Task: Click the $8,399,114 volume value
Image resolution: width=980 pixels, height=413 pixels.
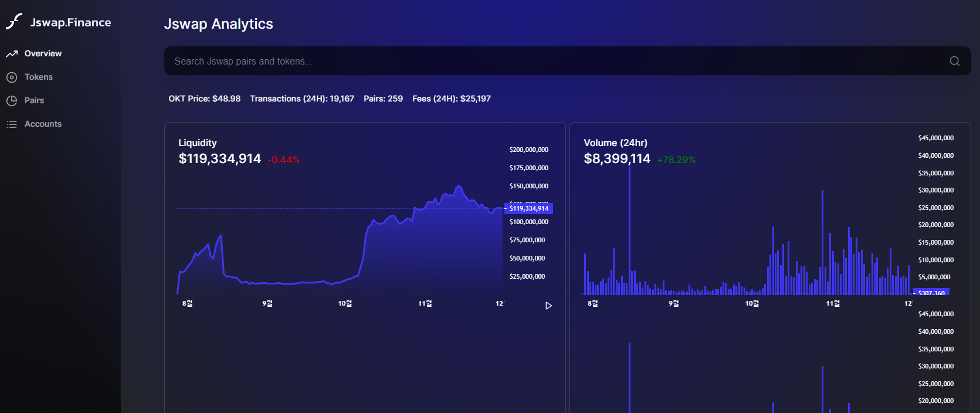Action: pyautogui.click(x=617, y=158)
